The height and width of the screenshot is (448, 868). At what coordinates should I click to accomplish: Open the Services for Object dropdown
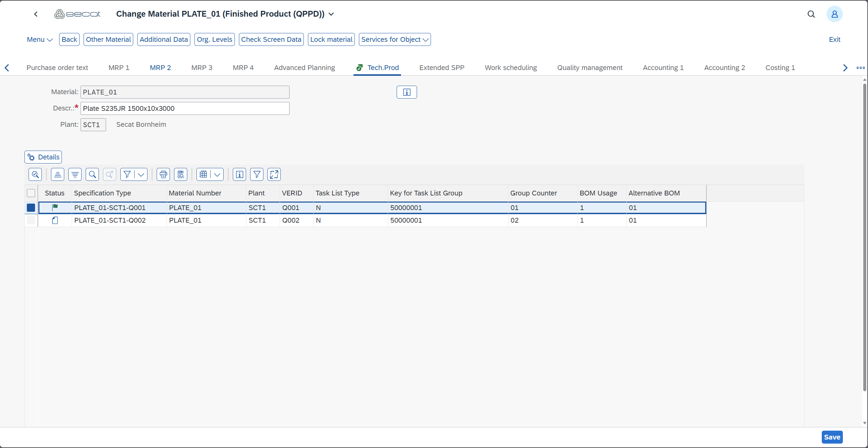point(395,39)
